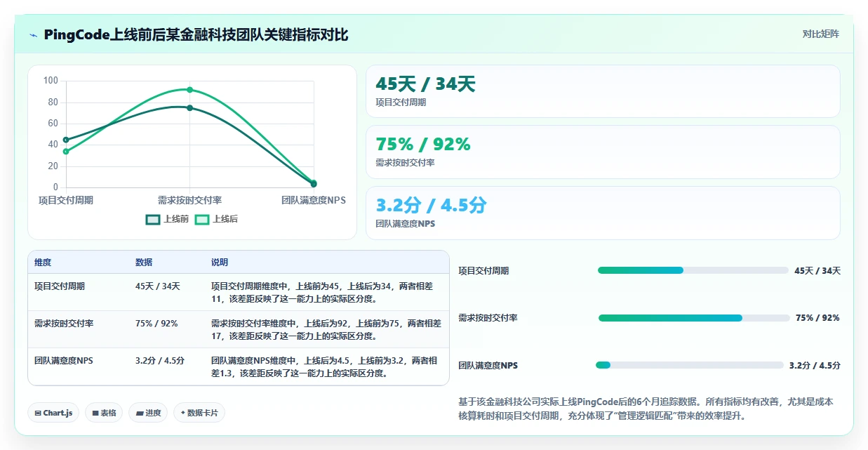868x450 pixels.
Task: Click the 75% / 92% data card
Action: [603, 152]
